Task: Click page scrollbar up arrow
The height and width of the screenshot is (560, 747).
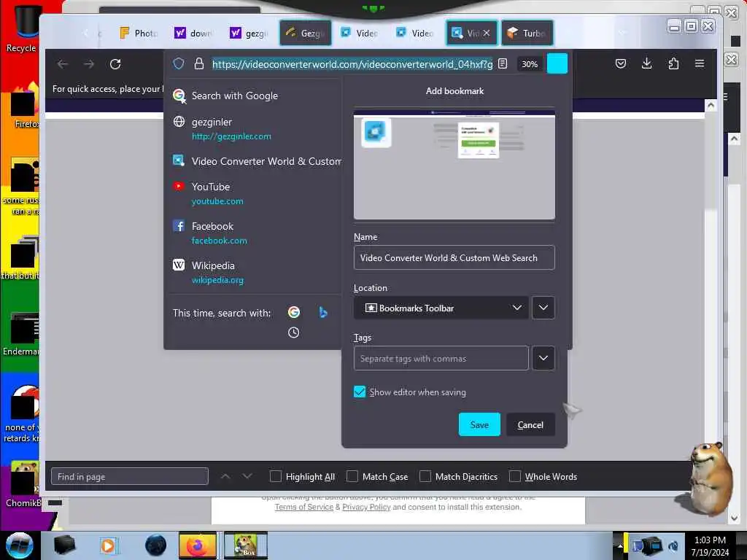Action: pos(711,105)
